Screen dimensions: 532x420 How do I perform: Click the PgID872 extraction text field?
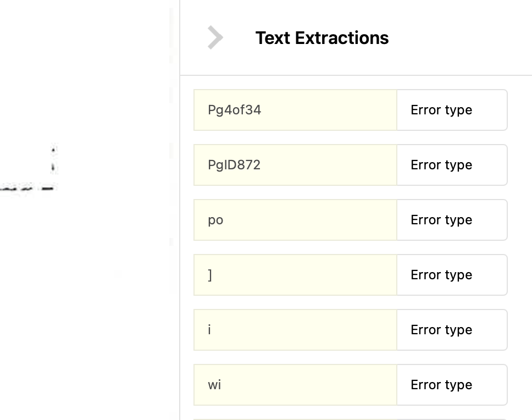(295, 165)
